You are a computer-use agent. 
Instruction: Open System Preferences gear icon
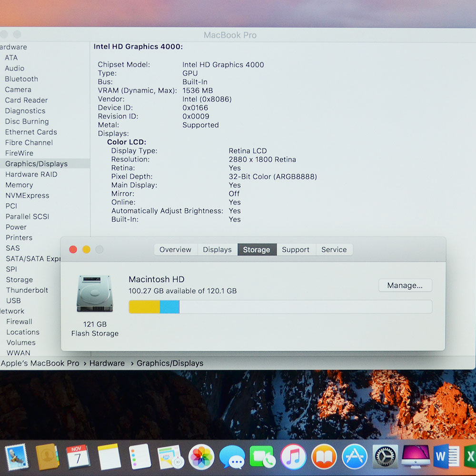(x=385, y=456)
